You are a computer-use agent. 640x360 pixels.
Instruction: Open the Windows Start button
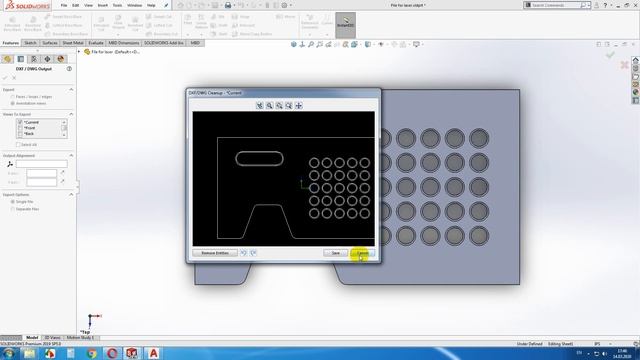(8, 353)
